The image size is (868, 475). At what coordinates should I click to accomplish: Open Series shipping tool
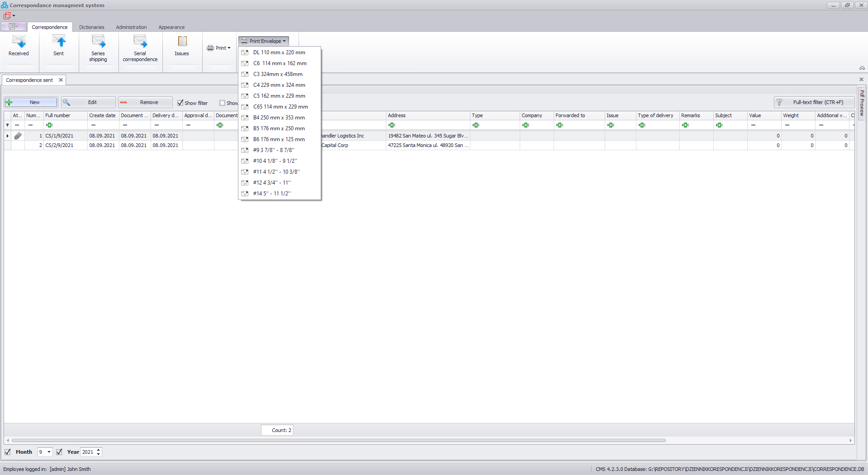tap(98, 42)
